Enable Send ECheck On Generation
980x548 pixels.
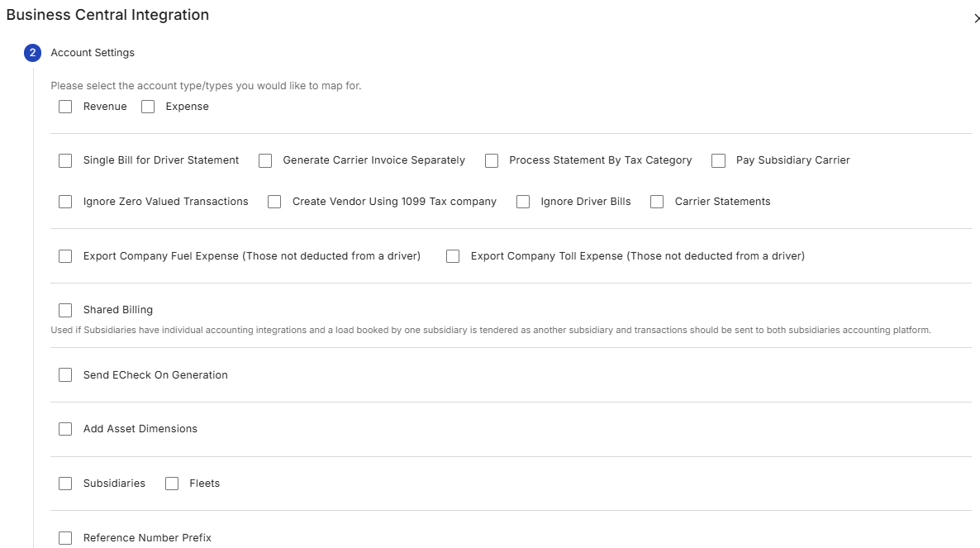(65, 375)
